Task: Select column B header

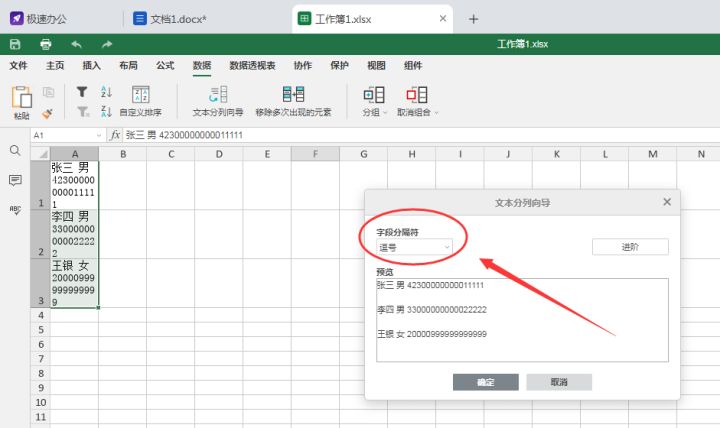Action: coord(123,154)
